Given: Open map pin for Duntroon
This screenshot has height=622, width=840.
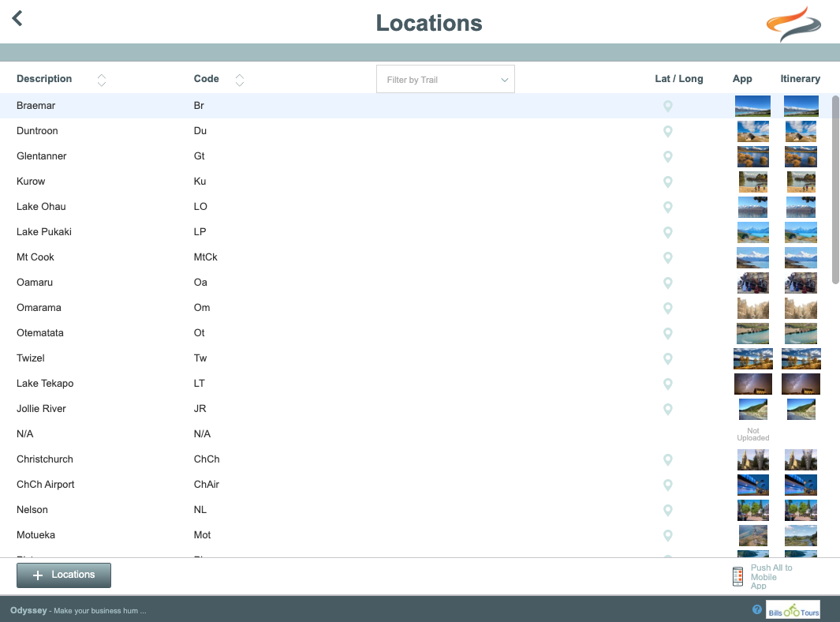Looking at the screenshot, I should coord(667,131).
